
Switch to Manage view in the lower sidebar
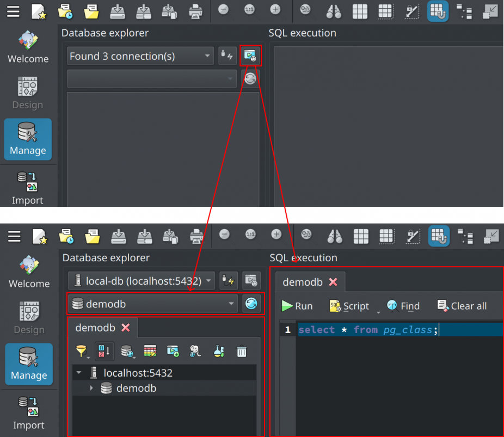click(29, 364)
